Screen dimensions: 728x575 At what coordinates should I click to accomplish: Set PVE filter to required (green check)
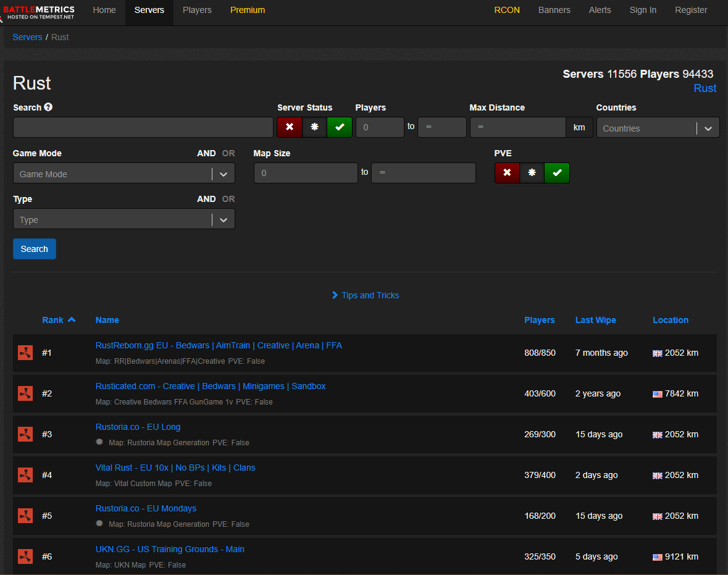[557, 173]
